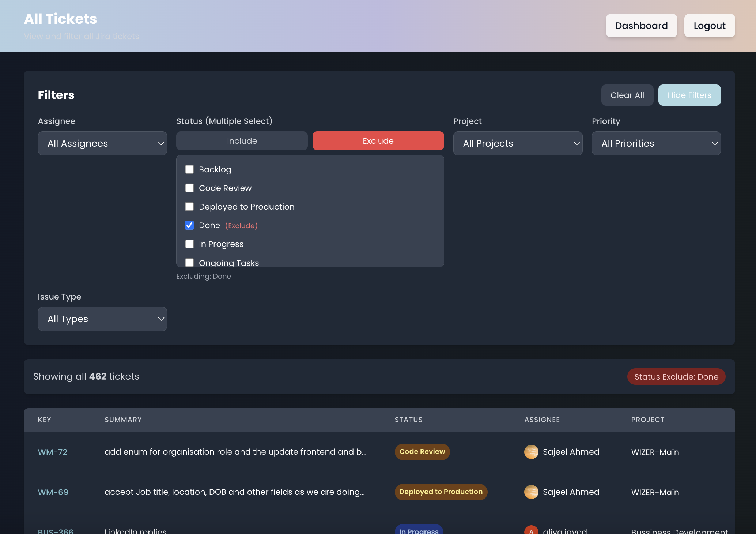Screen dimensions: 756x534
Task: Click the Logout button
Action: click(x=709, y=26)
